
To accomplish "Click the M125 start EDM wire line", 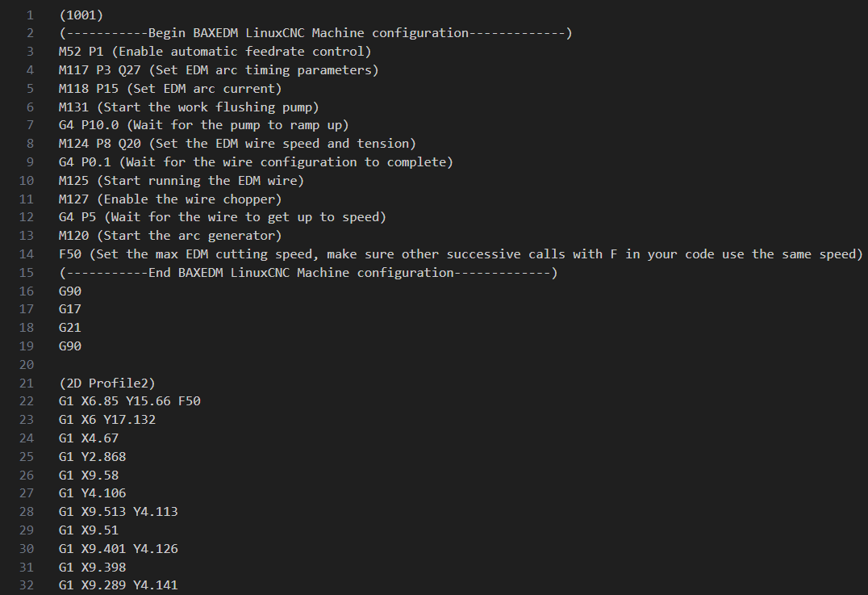I will [181, 181].
